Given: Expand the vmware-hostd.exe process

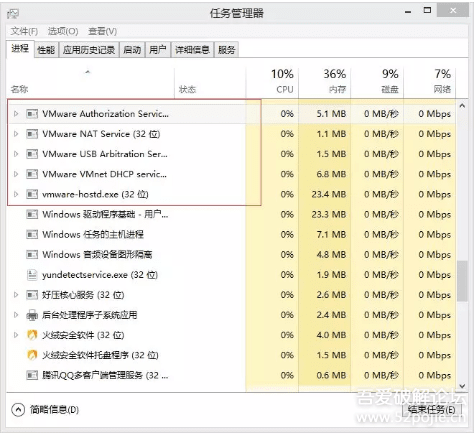Looking at the screenshot, I should (x=16, y=194).
